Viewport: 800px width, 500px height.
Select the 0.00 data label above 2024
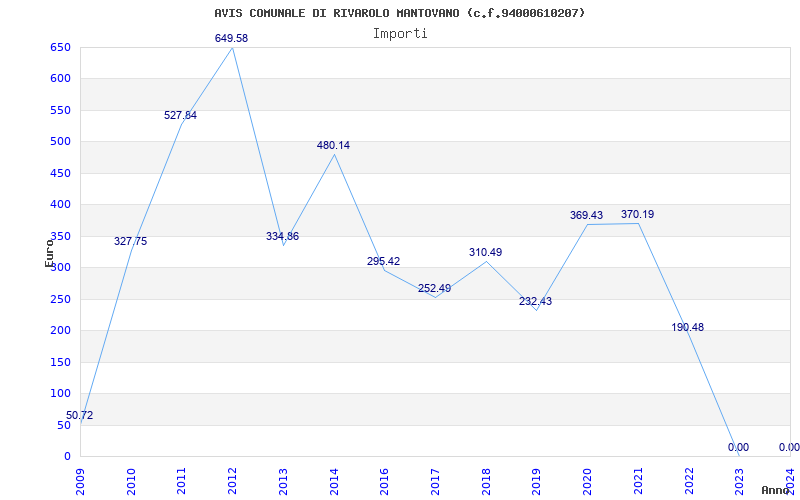tap(789, 447)
